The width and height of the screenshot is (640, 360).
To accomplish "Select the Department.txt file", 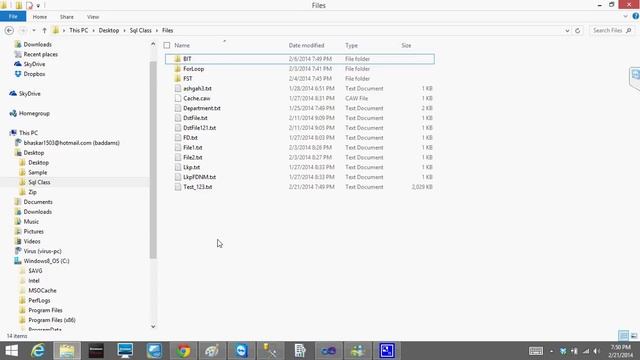I will 202,108.
